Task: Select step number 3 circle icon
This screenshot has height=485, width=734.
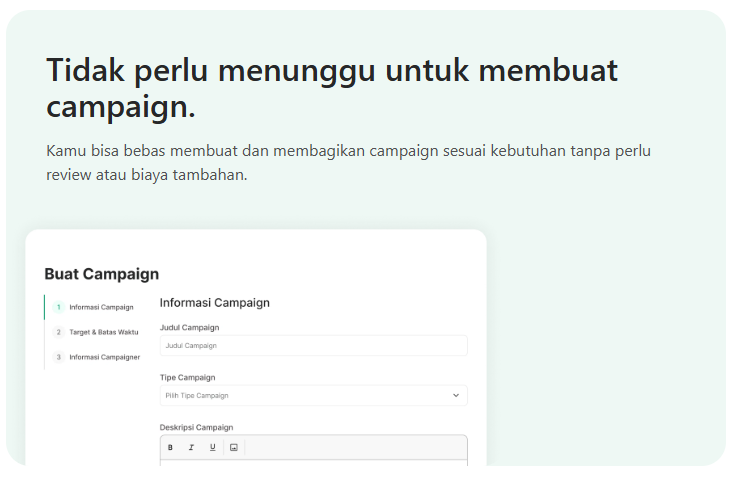Action: 59,357
